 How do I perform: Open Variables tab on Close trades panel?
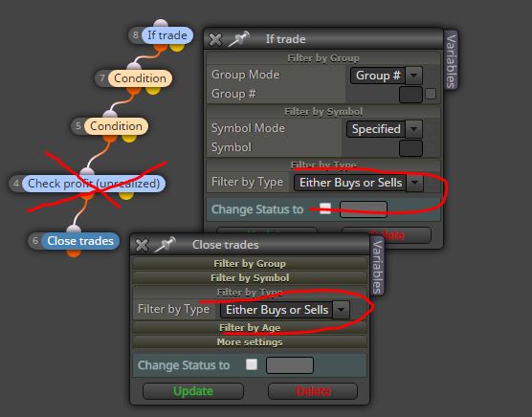click(x=377, y=267)
